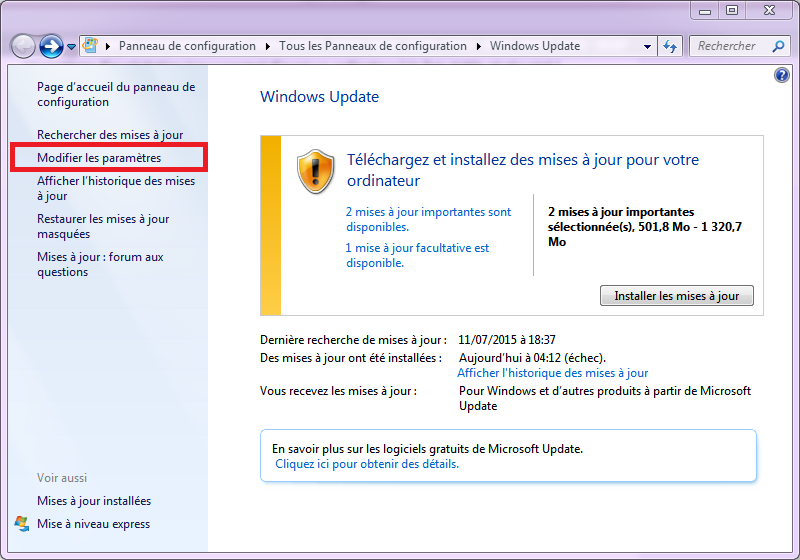Click the Windows Update heading text
The image size is (800, 560).
coord(319,96)
